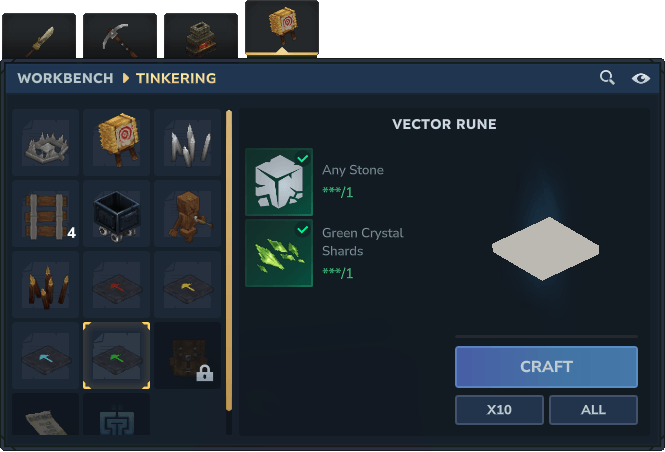Choose the wooden training dummy recipe

187,213
